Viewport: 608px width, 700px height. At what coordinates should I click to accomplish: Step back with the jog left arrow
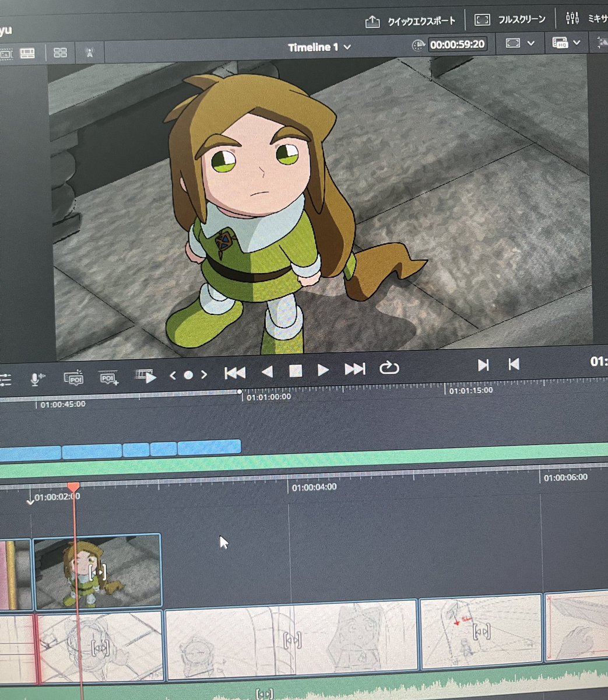pyautogui.click(x=173, y=375)
